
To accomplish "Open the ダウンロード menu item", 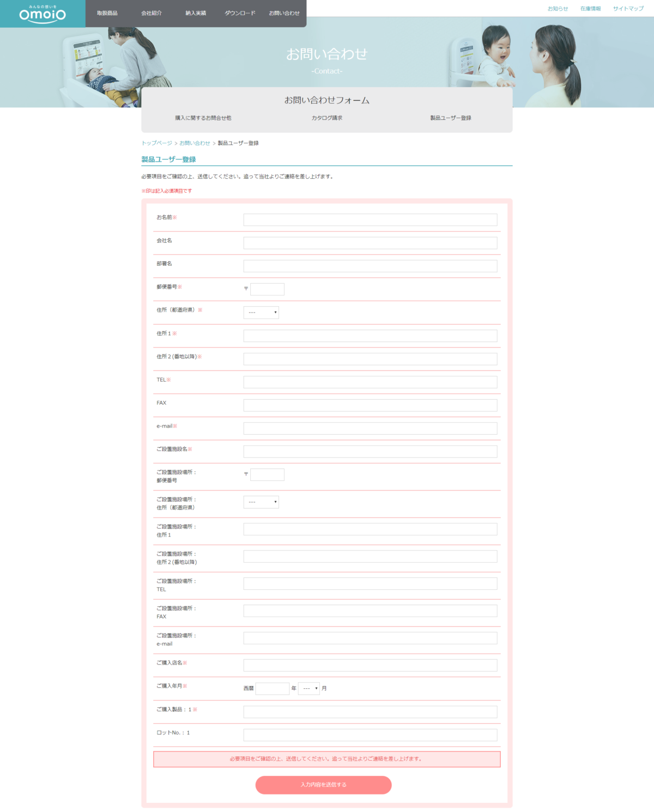I will 240,13.
